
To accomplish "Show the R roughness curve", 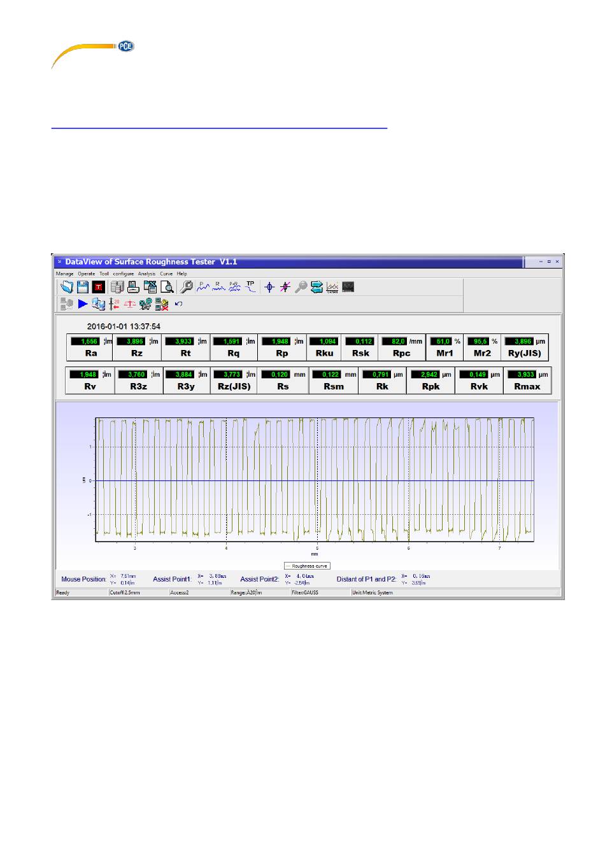I will tap(219, 287).
